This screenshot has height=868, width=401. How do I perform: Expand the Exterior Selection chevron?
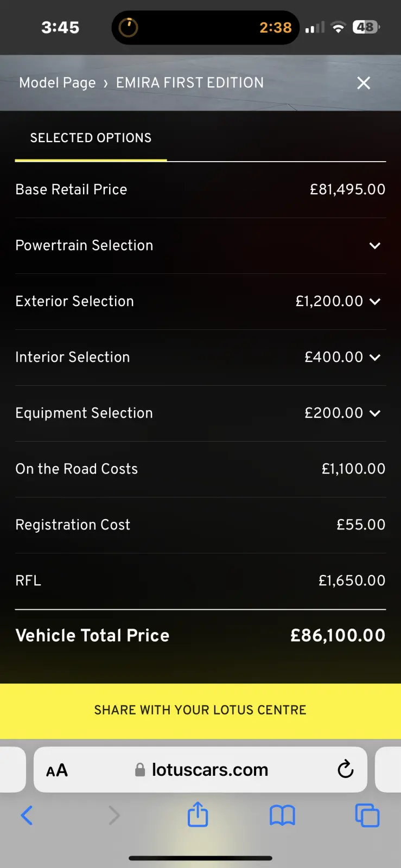pos(374,302)
